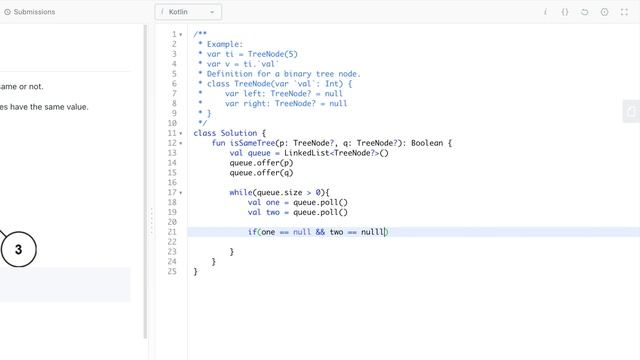Open the Submissions tab

click(29, 12)
